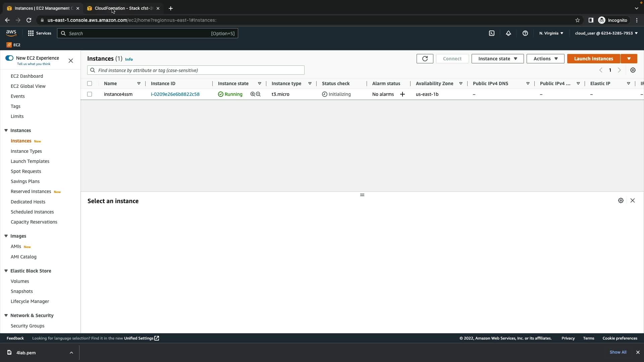Open Security Groups in the sidebar
The width and height of the screenshot is (644, 362).
28,325
